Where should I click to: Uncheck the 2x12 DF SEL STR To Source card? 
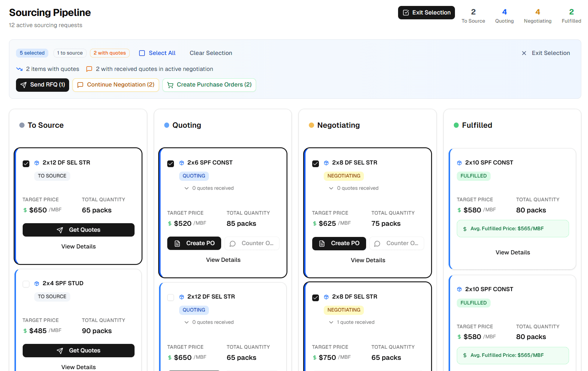click(x=26, y=164)
